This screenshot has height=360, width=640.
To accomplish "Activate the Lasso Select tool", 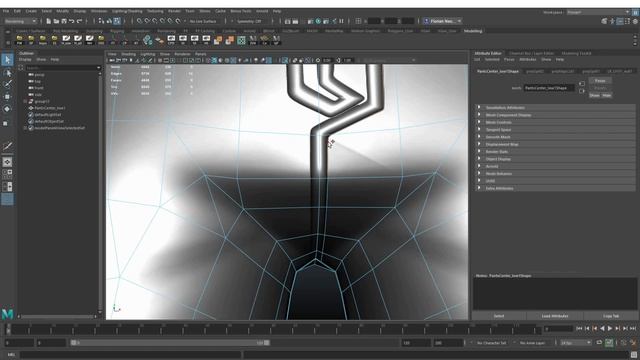I will pos(7,73).
